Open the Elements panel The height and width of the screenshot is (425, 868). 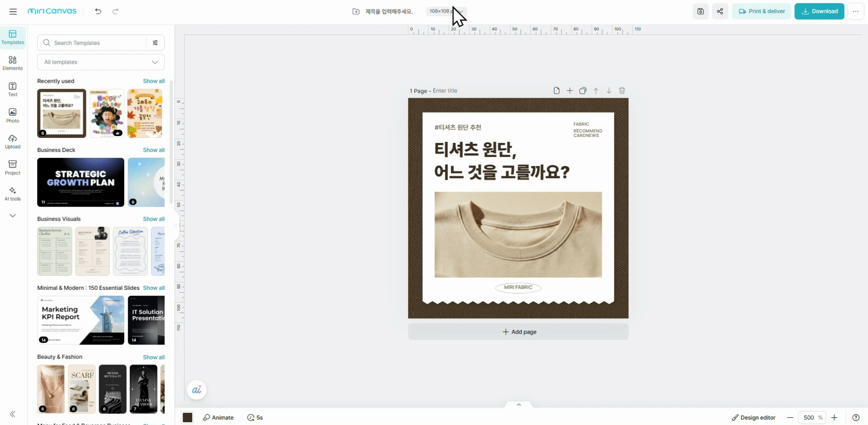(12, 62)
